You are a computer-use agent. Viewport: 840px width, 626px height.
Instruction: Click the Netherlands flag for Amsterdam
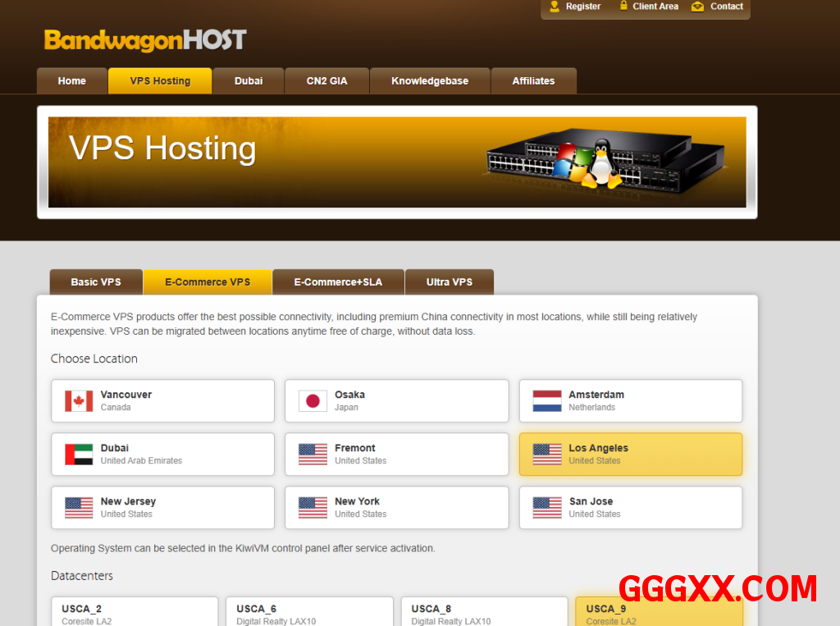(546, 401)
